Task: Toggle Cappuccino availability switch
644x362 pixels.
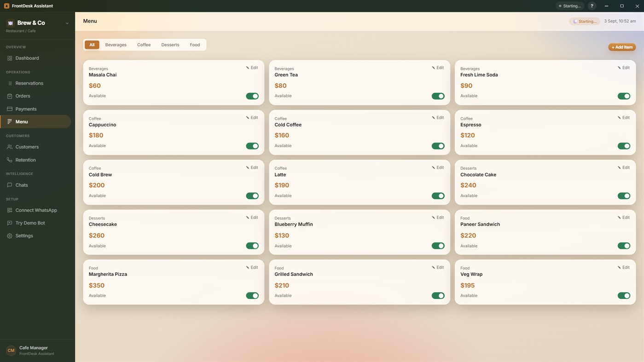Action: pyautogui.click(x=252, y=146)
